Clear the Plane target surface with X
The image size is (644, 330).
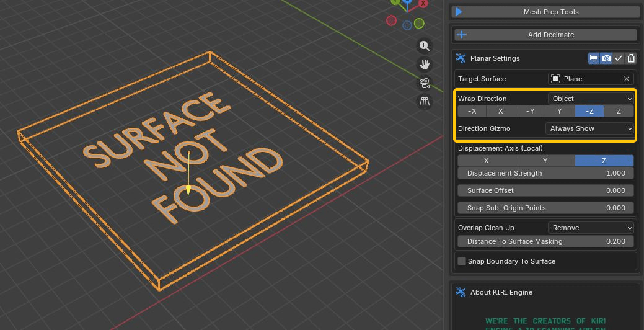(627, 79)
